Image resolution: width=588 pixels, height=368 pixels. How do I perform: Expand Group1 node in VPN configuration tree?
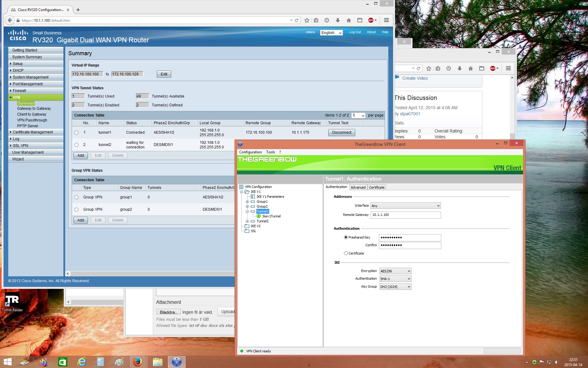point(247,201)
